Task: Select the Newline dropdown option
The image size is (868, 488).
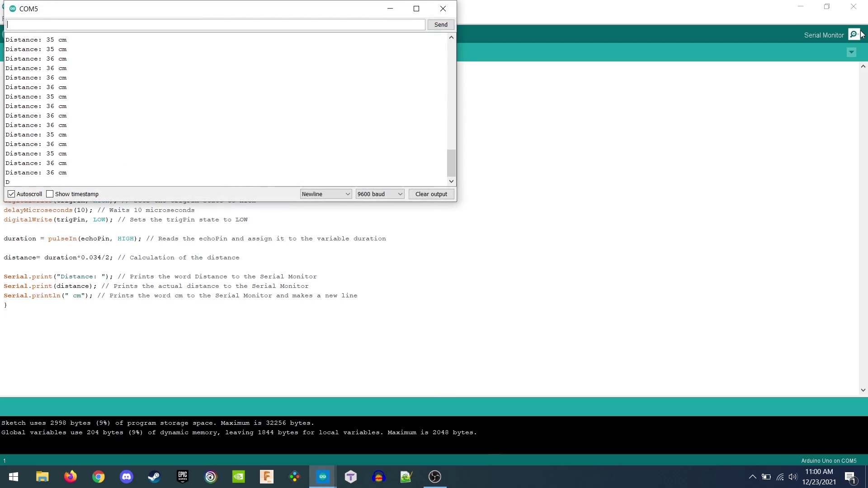Action: (325, 194)
